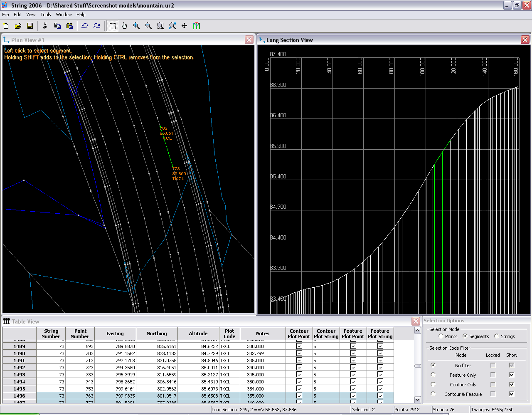Click the Altitude column header
The width and height of the screenshot is (532, 415).
(x=198, y=333)
